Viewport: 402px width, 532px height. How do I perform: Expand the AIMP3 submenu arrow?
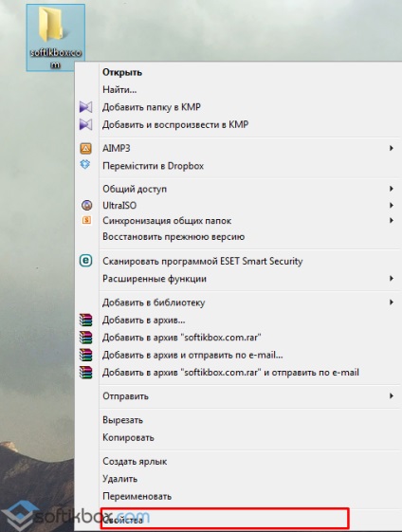tap(392, 148)
